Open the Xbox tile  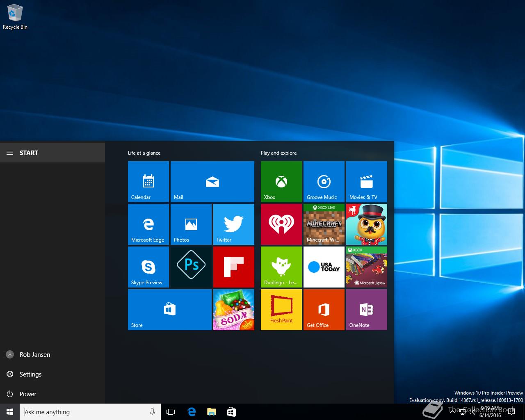(x=281, y=182)
